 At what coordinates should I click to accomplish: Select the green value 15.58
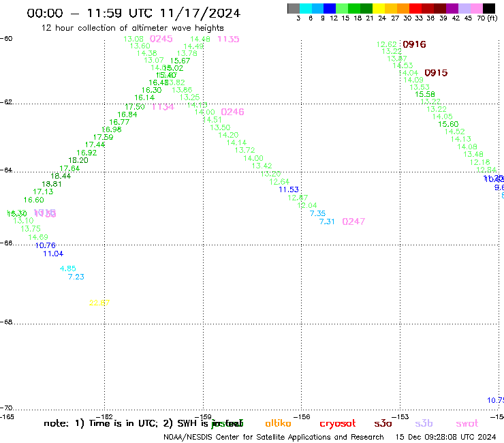pyautogui.click(x=425, y=95)
